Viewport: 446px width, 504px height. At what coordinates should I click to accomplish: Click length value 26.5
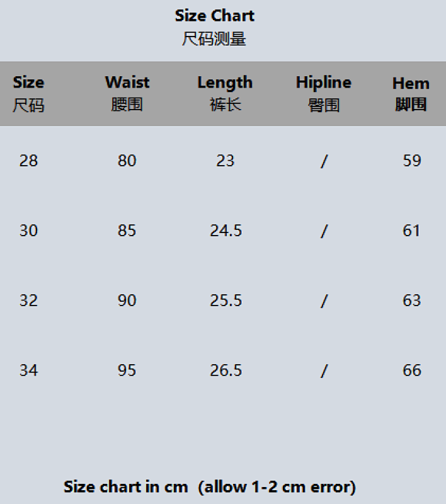tap(226, 370)
